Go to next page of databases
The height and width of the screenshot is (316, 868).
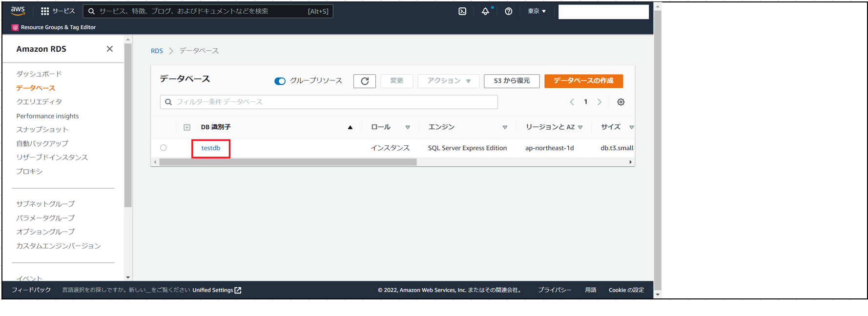pyautogui.click(x=599, y=102)
